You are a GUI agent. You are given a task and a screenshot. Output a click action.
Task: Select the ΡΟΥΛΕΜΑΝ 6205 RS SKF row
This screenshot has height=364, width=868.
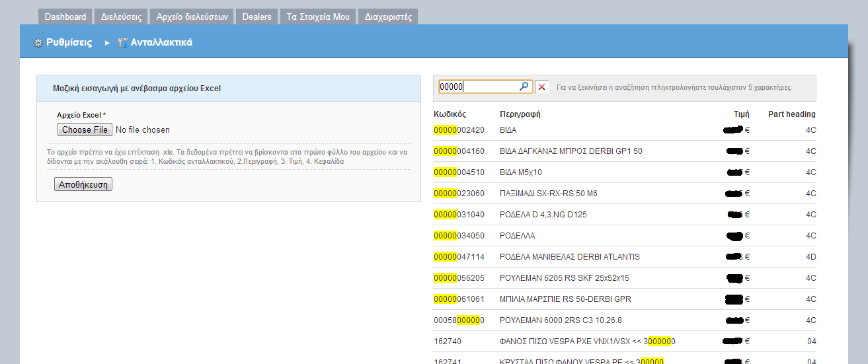[x=564, y=278]
